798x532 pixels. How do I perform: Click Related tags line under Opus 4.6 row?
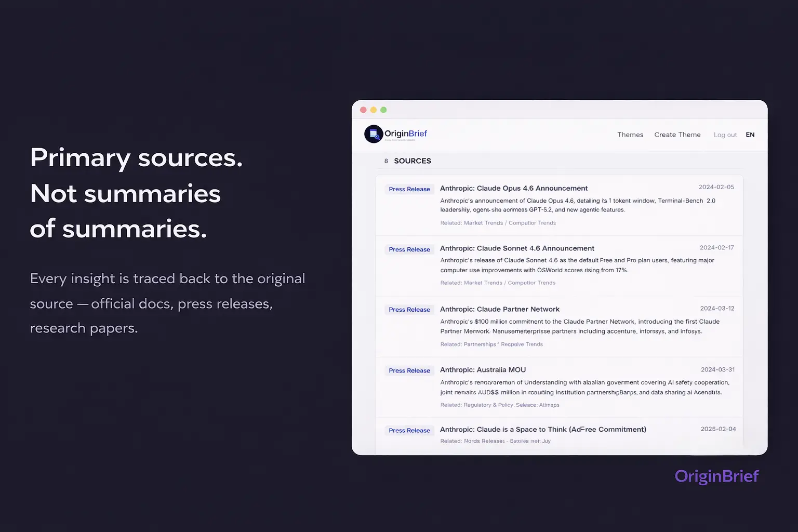click(498, 223)
